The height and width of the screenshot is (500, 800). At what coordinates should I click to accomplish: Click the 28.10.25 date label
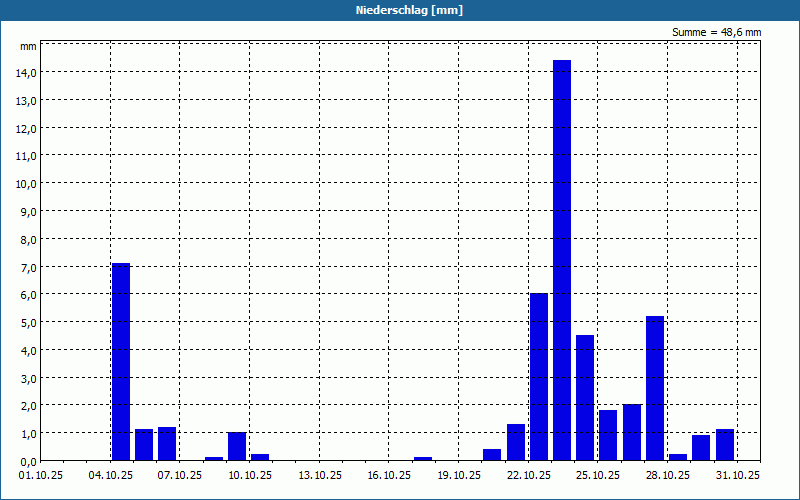pos(667,475)
